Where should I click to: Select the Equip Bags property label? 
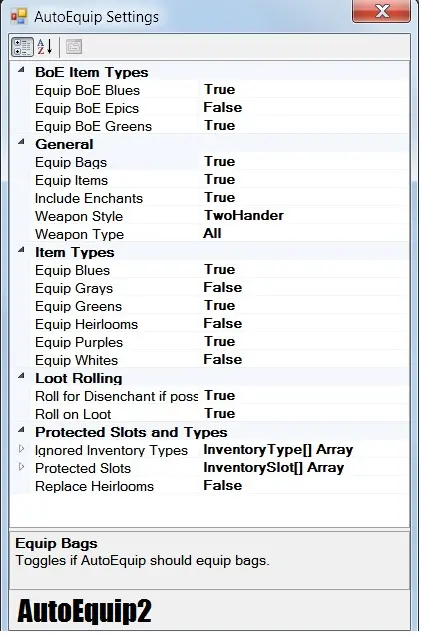coord(71,163)
